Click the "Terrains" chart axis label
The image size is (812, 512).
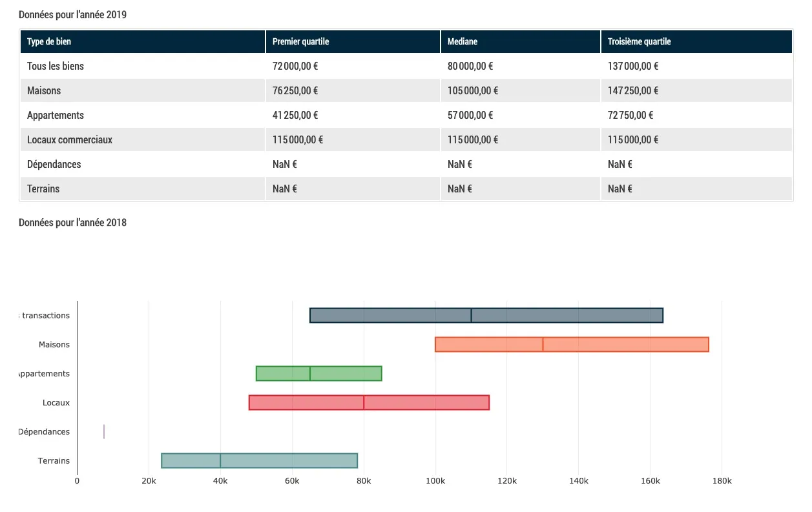(x=54, y=461)
